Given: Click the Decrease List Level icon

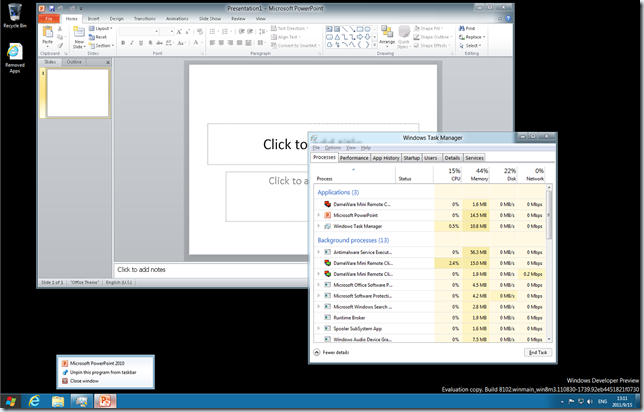Looking at the screenshot, I should coord(242,32).
